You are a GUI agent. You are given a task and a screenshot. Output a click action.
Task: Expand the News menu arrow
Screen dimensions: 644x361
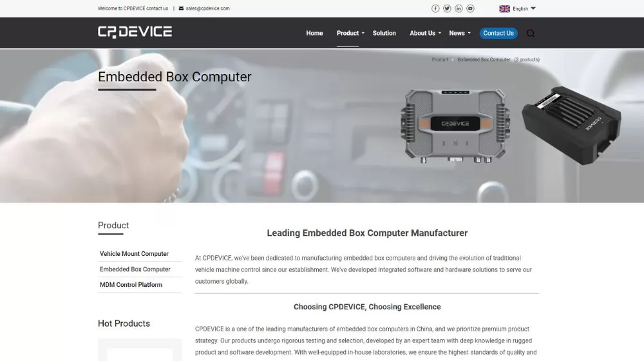tap(469, 34)
